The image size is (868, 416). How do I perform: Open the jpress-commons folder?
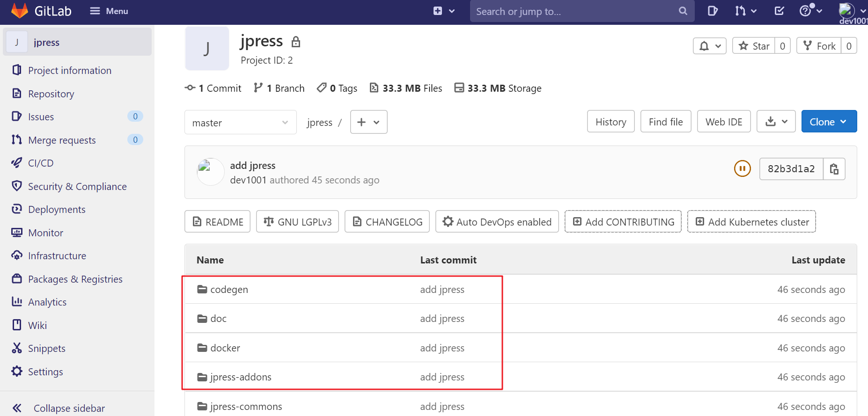tap(246, 406)
